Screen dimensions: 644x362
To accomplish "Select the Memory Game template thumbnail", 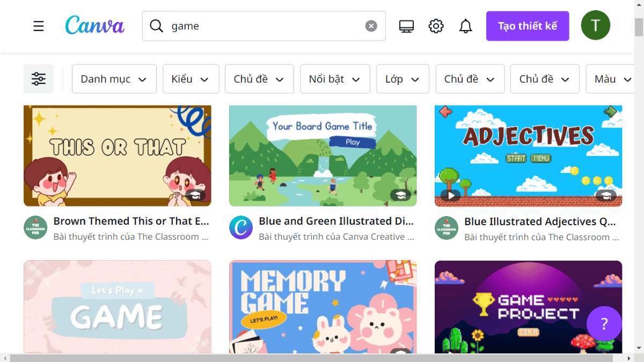I will click(323, 307).
